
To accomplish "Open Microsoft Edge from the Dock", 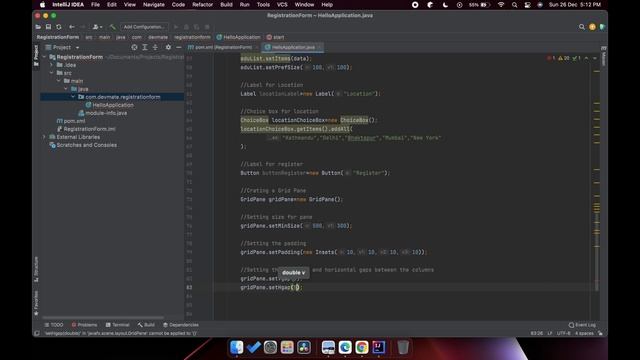I will pyautogui.click(x=345, y=347).
